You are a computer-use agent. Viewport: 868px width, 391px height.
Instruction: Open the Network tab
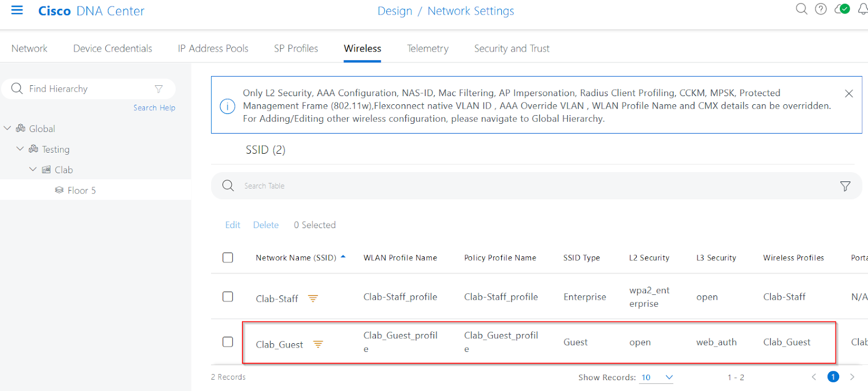click(29, 48)
